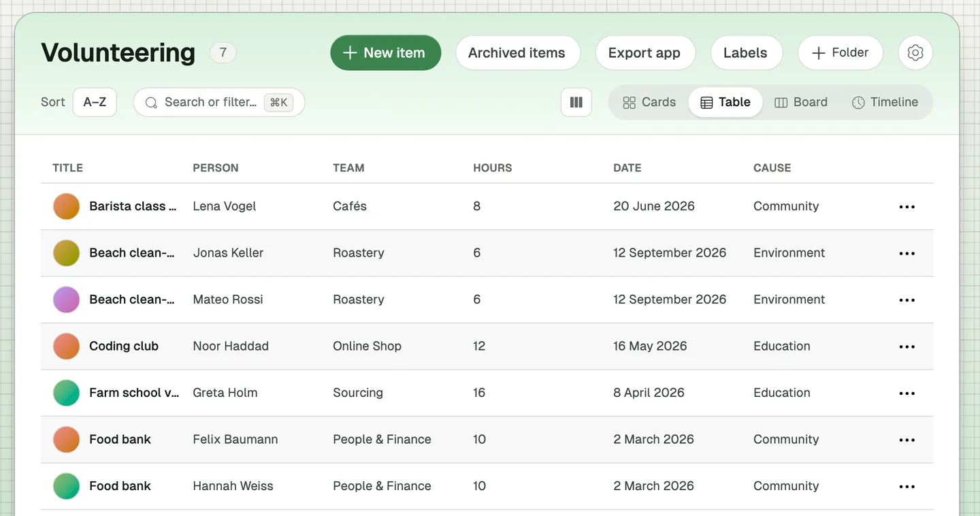Open the settings gear icon

(915, 52)
